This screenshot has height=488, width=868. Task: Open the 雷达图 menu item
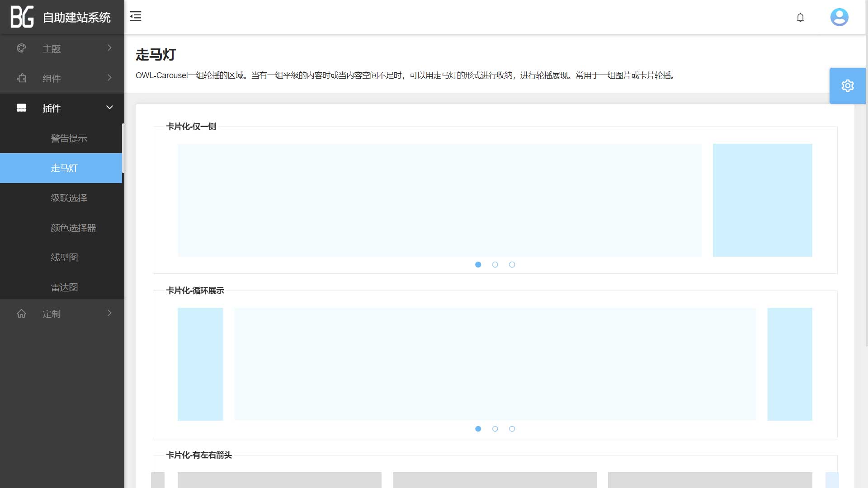click(64, 287)
